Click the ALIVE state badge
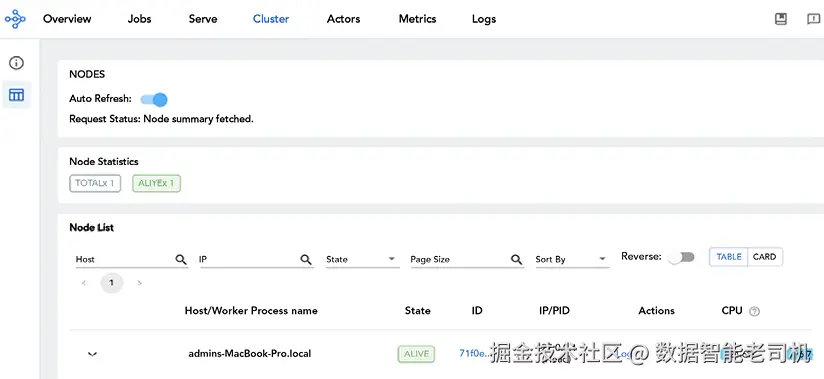 417,354
